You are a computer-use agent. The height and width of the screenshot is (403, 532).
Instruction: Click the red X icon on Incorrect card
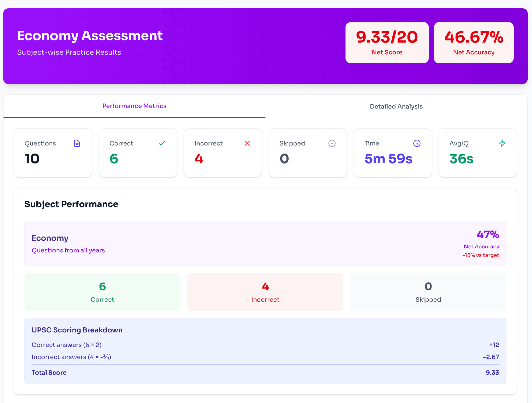247,143
